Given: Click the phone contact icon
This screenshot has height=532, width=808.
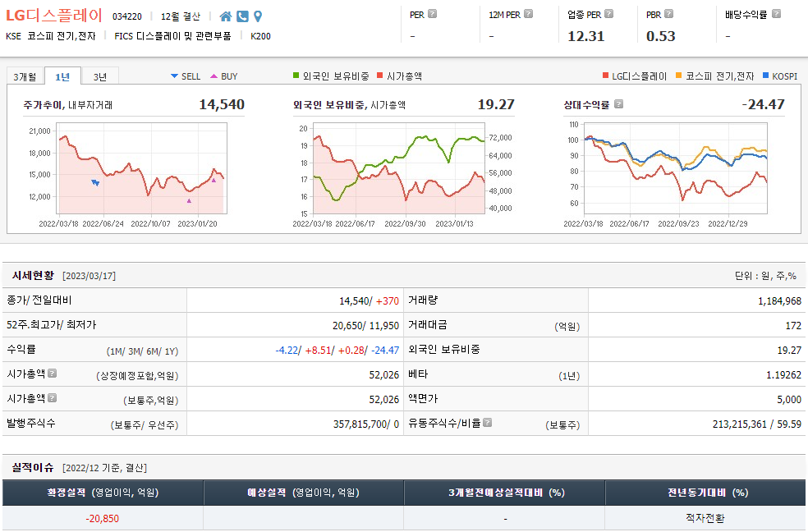Looking at the screenshot, I should coord(242,16).
